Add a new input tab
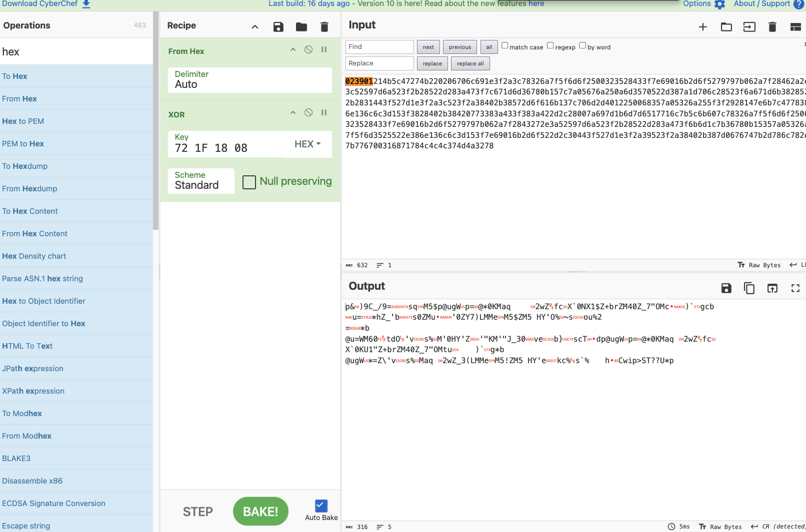This screenshot has height=532, width=806. click(702, 27)
